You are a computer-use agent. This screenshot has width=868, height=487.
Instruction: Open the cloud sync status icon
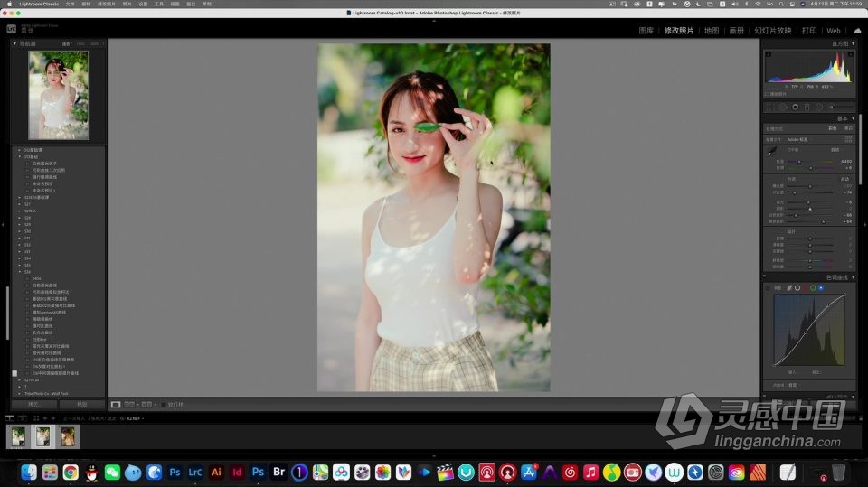[857, 31]
